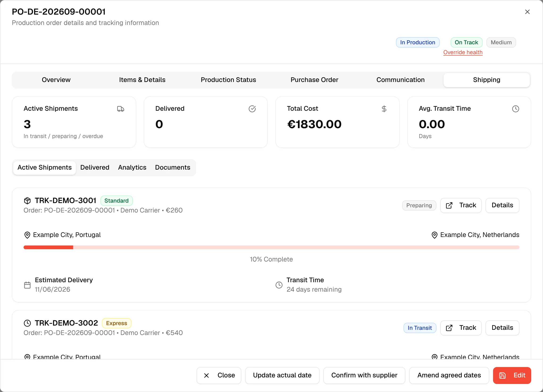Click the red Edit button
543x392 pixels.
(x=512, y=375)
